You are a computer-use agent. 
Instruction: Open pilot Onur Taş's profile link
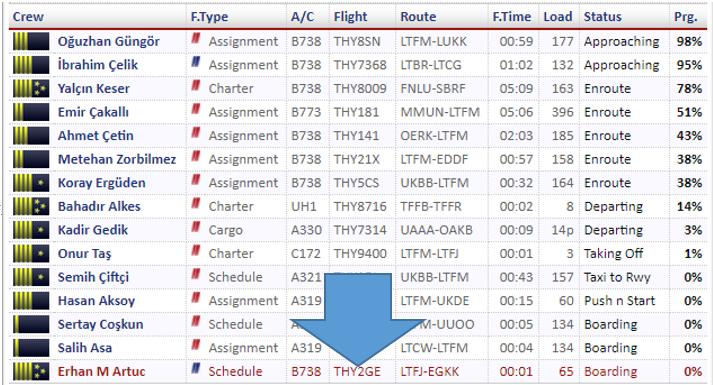[85, 254]
